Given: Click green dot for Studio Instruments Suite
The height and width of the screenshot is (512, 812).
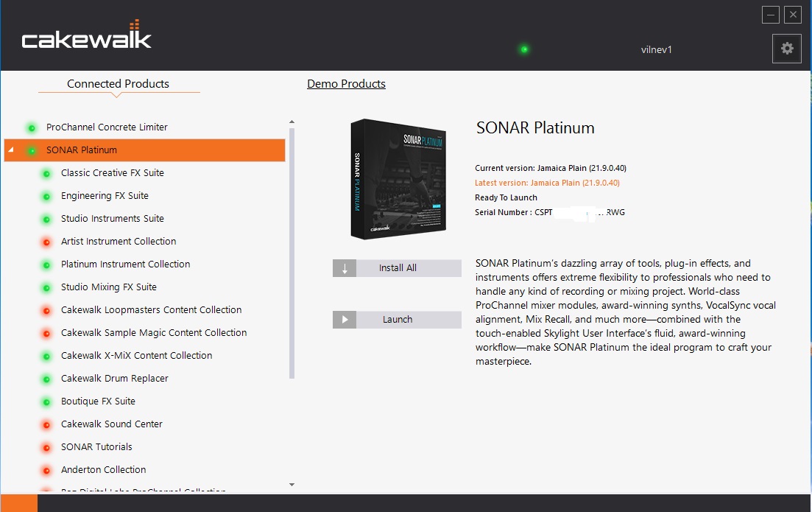Looking at the screenshot, I should click(x=46, y=220).
